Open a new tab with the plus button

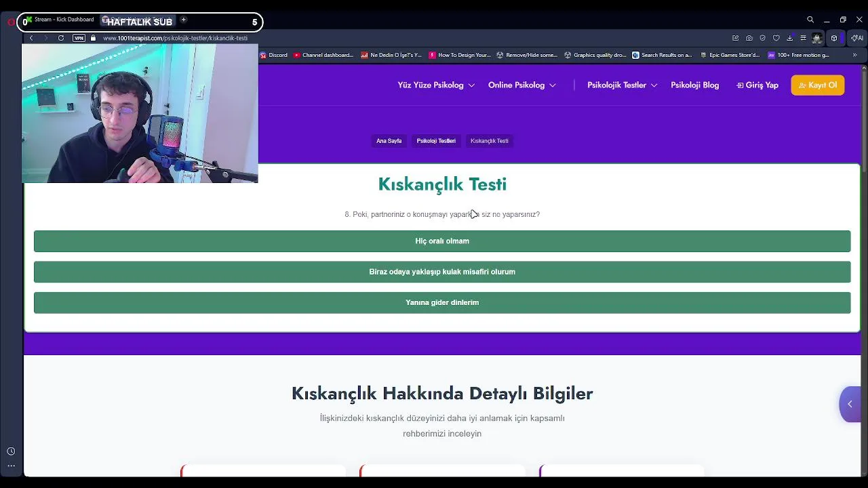coord(183,20)
